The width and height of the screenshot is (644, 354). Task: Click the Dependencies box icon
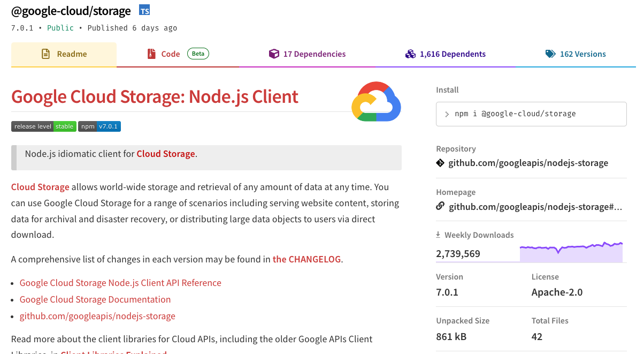[274, 54]
